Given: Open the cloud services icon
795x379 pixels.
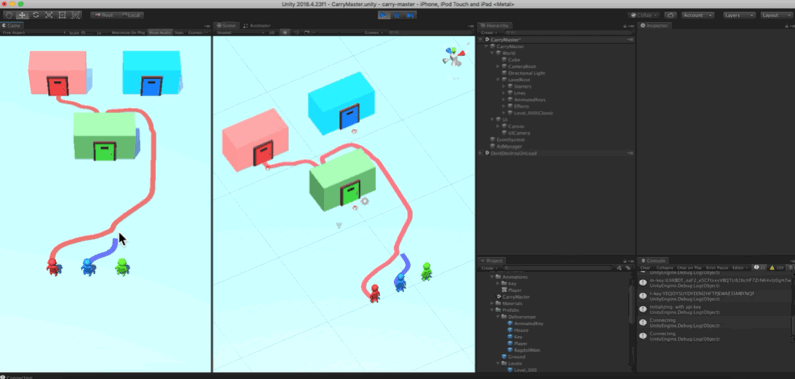Looking at the screenshot, I should click(x=670, y=15).
